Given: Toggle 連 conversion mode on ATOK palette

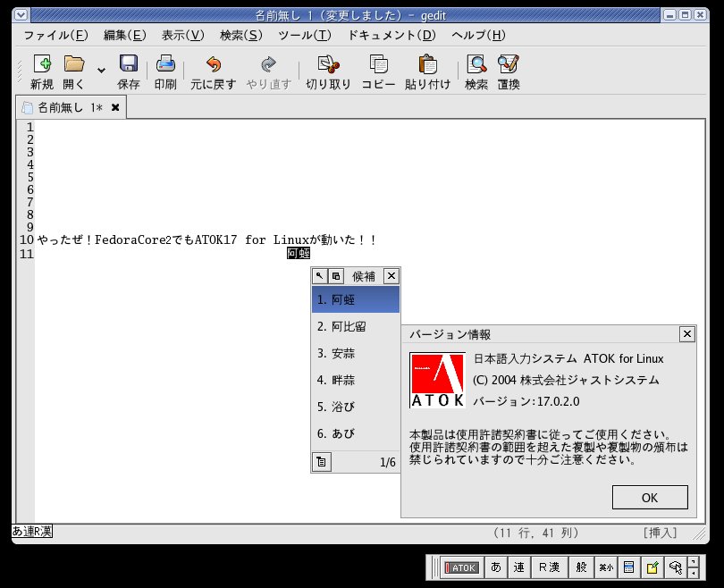Looking at the screenshot, I should pyautogui.click(x=519, y=567).
